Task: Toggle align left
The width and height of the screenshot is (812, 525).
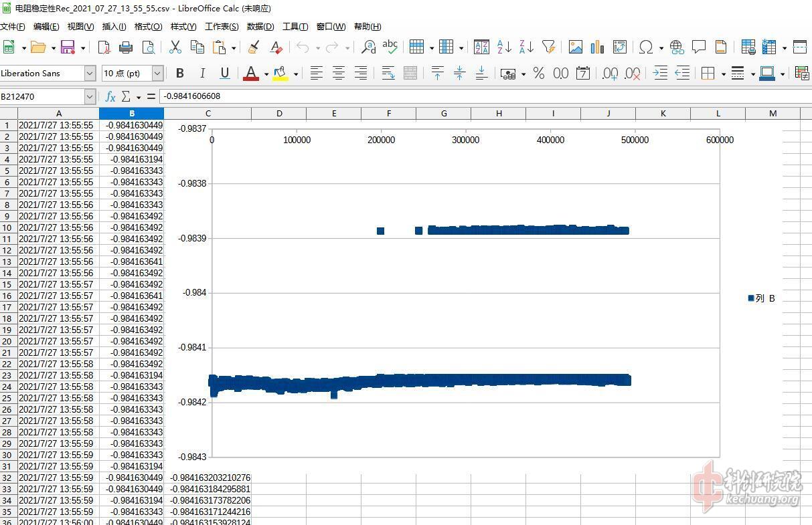Action: click(317, 74)
